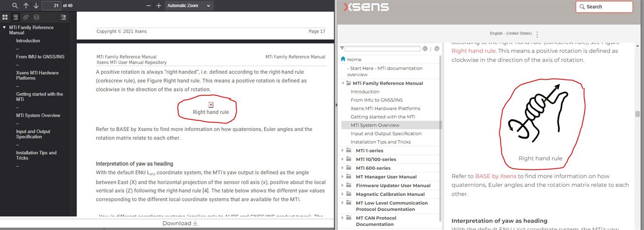The height and width of the screenshot is (230, 644).
Task: Open MTi System Overview in PDF outline
Action: (x=38, y=116)
